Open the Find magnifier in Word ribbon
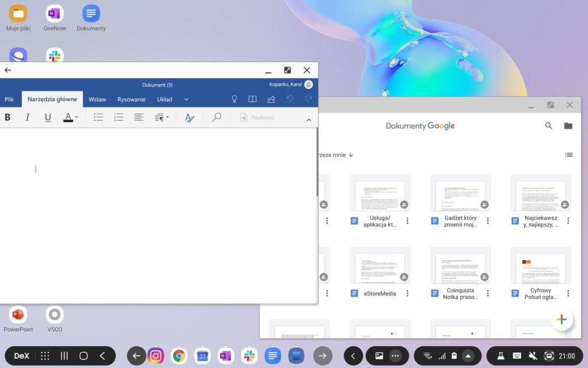The width and height of the screenshot is (588, 368). click(216, 117)
